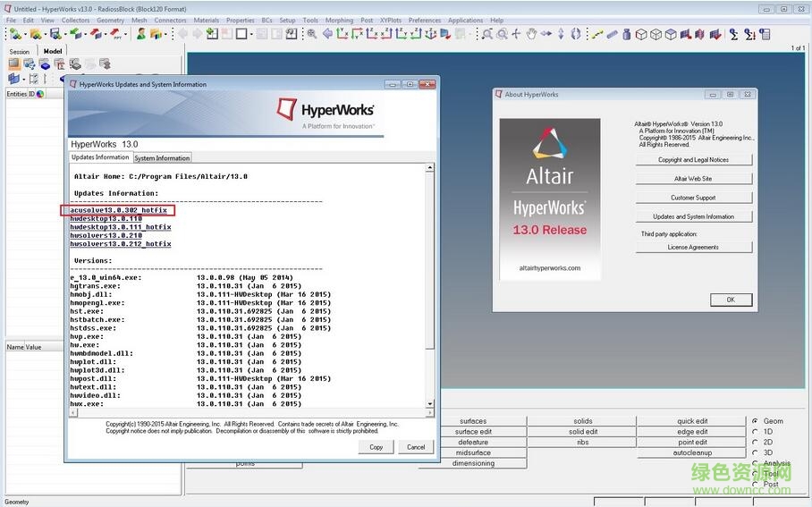Click the zoom magnifier view icon
This screenshot has width=812, height=507.
coord(312,34)
